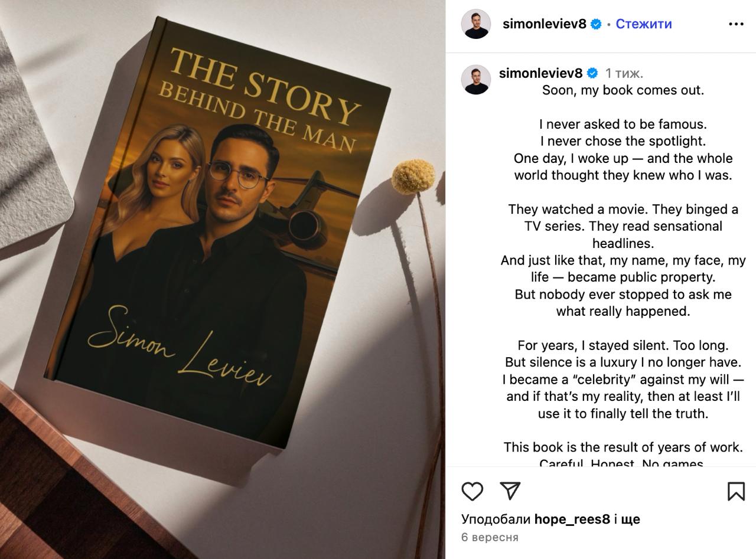Click the 6 вересня post date
The image size is (756, 559).
(490, 538)
